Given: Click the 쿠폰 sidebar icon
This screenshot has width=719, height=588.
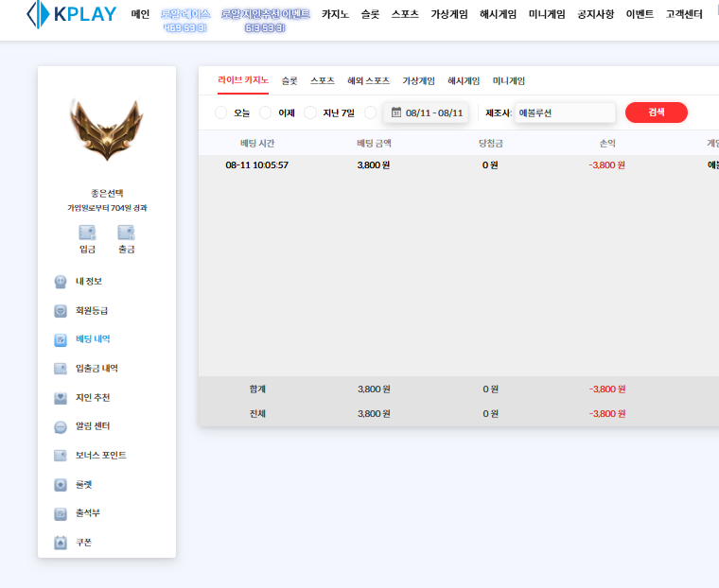Looking at the screenshot, I should (x=61, y=543).
